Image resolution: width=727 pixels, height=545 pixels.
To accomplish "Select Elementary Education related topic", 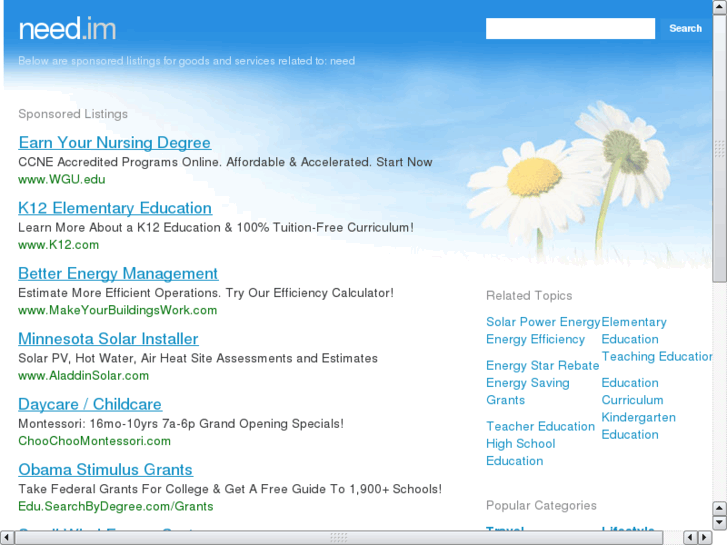I will coord(634,330).
